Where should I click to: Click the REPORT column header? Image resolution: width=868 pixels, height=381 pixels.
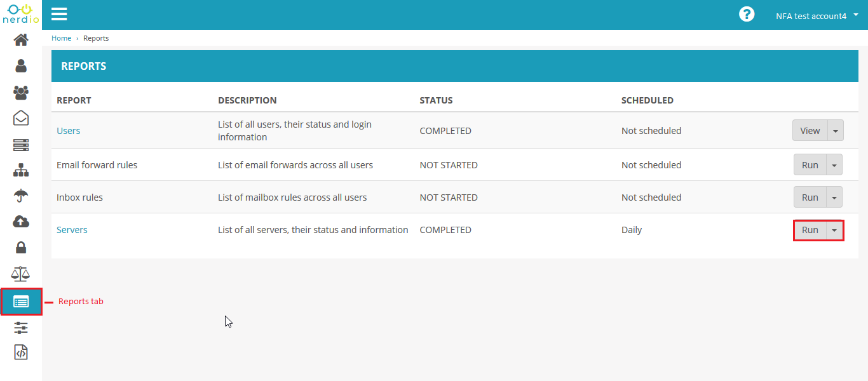click(x=74, y=100)
